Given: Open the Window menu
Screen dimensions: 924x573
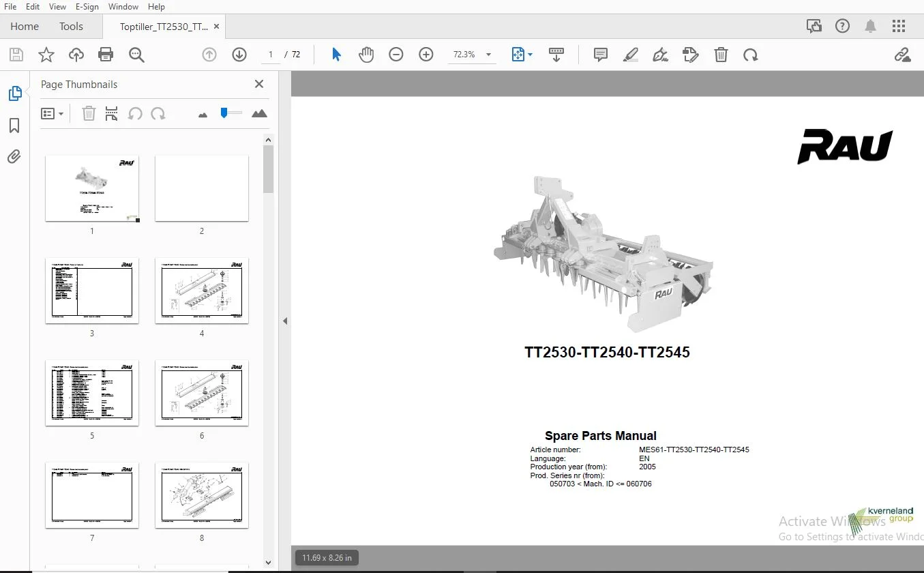Looking at the screenshot, I should [x=123, y=6].
